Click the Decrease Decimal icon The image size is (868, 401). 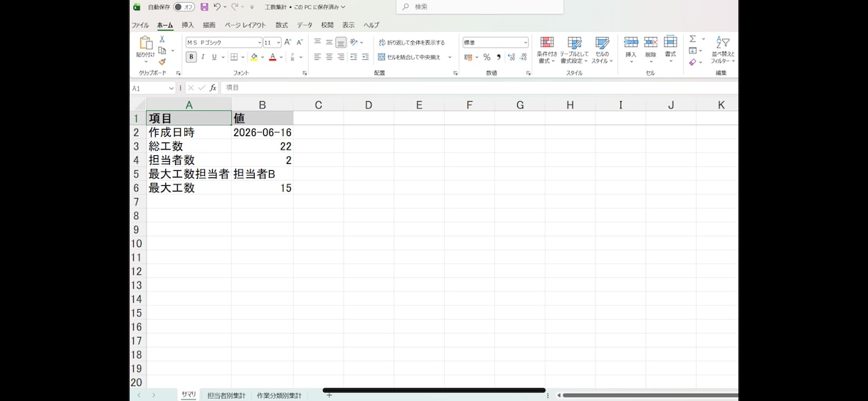tap(524, 57)
